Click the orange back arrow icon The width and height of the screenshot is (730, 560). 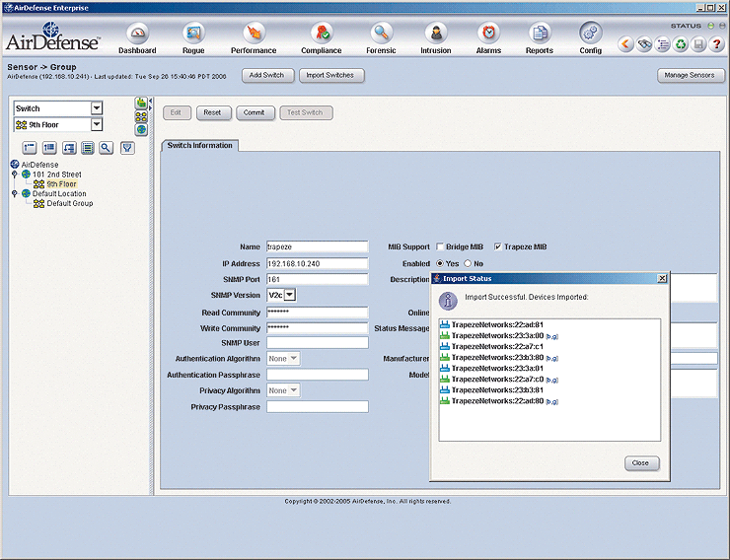point(625,44)
